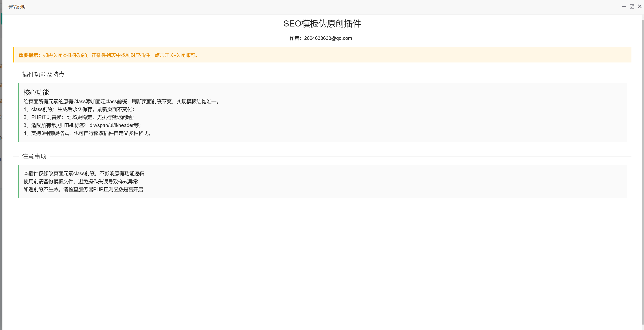Image resolution: width=644 pixels, height=330 pixels.
Task: Click the 安装说明 title bar text
Action: click(x=17, y=7)
